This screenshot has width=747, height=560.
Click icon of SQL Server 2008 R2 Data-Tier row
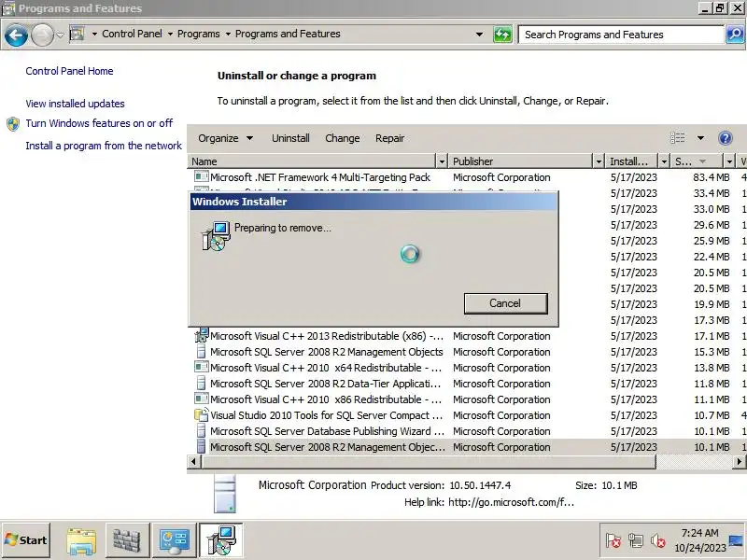pyautogui.click(x=201, y=384)
